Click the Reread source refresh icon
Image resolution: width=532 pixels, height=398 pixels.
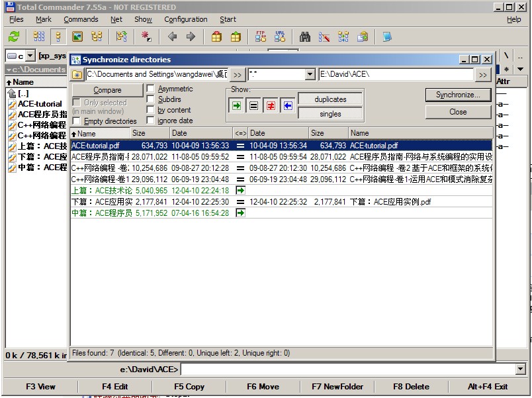[x=13, y=36]
